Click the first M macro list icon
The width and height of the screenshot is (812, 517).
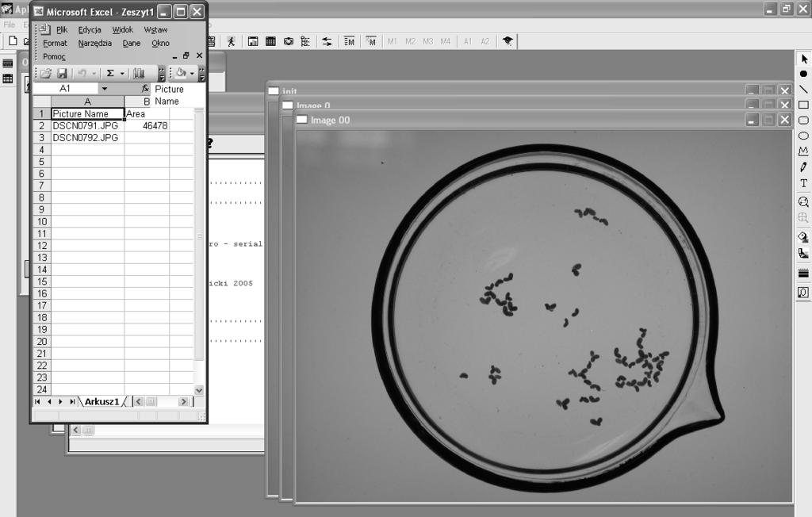(350, 41)
